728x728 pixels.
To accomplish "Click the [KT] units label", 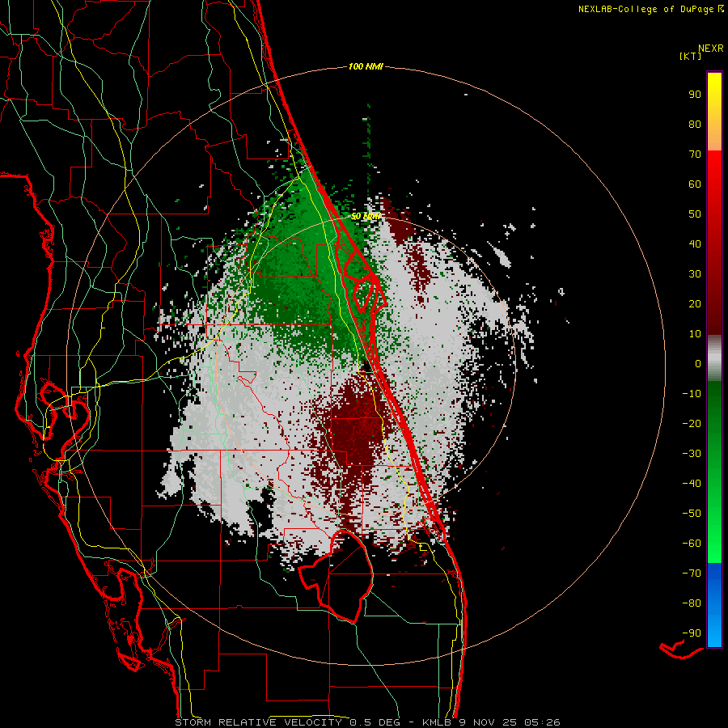I will pos(690,56).
